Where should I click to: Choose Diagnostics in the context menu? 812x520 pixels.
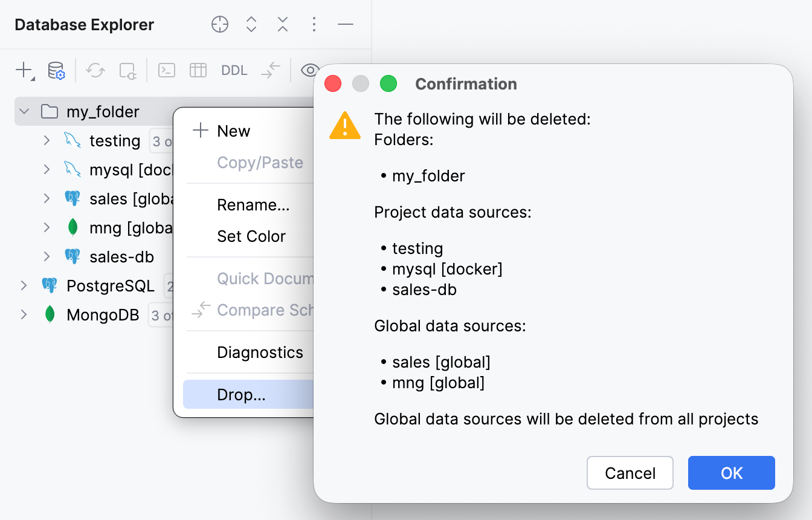tap(248, 353)
